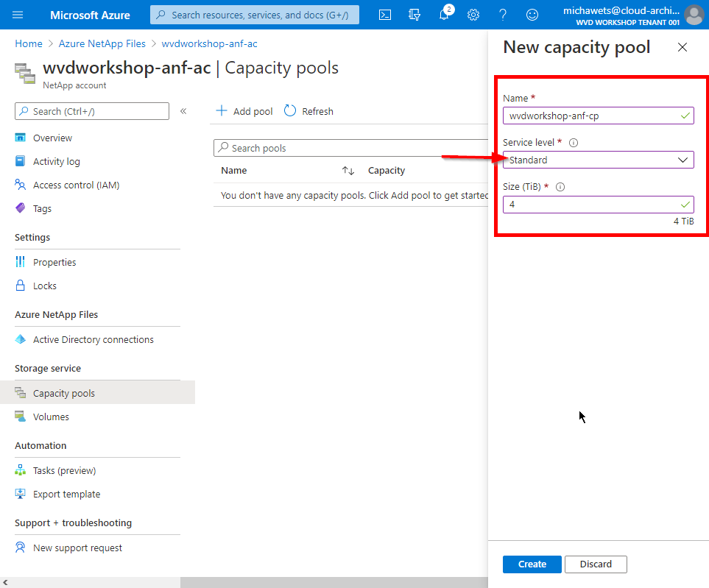Show Service level info tooltip icon

click(x=574, y=143)
